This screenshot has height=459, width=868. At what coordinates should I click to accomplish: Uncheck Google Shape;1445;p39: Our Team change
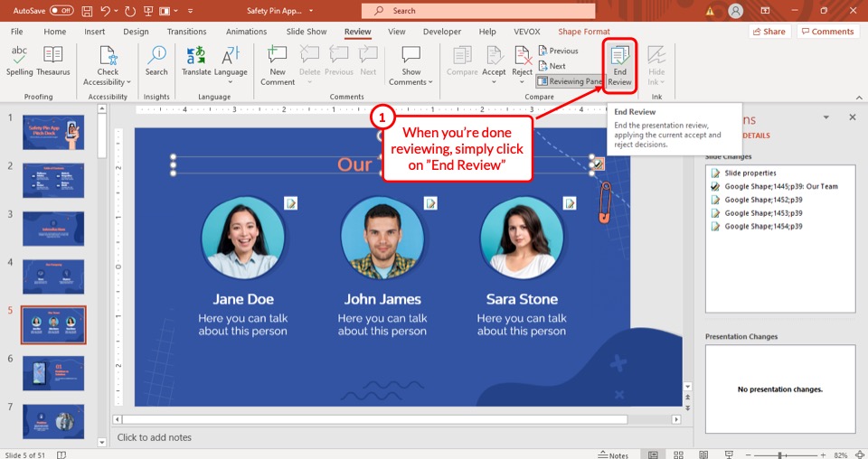point(715,186)
